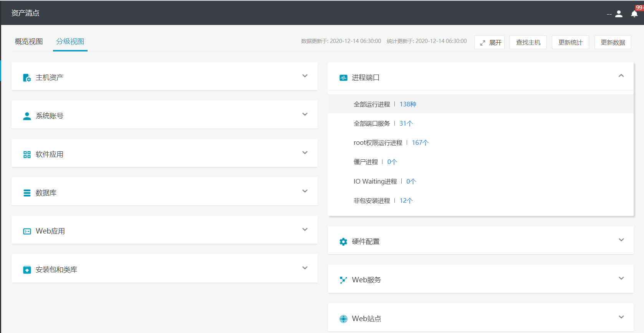Expand the 主机资产 panel chevron
The image size is (644, 333).
pyautogui.click(x=305, y=76)
